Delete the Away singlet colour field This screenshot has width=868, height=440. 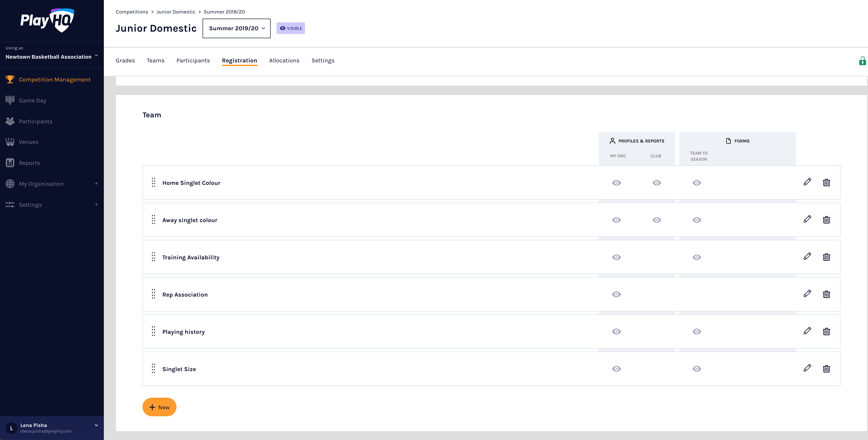point(826,220)
